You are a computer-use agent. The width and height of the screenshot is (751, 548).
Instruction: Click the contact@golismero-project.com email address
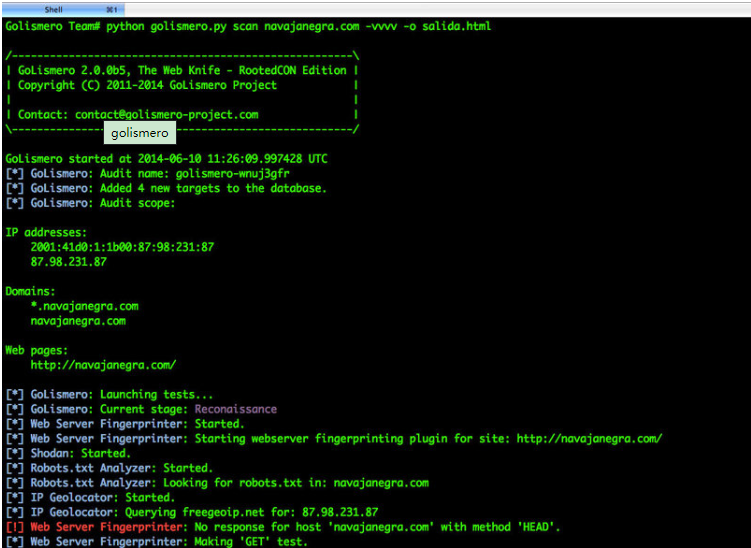166,115
